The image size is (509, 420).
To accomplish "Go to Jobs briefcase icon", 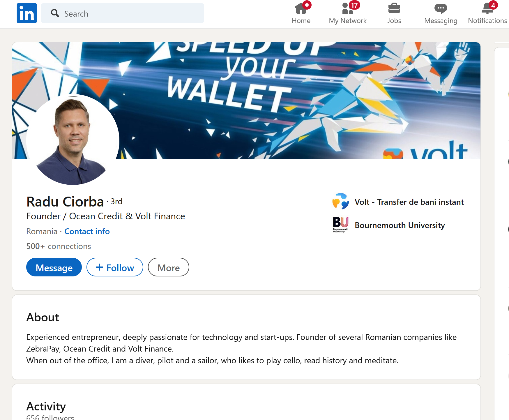I will point(394,8).
